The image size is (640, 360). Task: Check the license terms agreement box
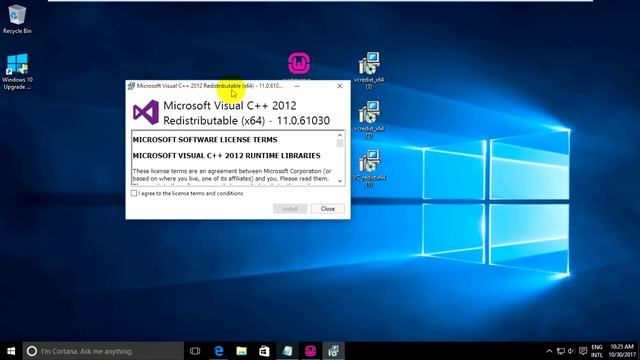pos(134,193)
